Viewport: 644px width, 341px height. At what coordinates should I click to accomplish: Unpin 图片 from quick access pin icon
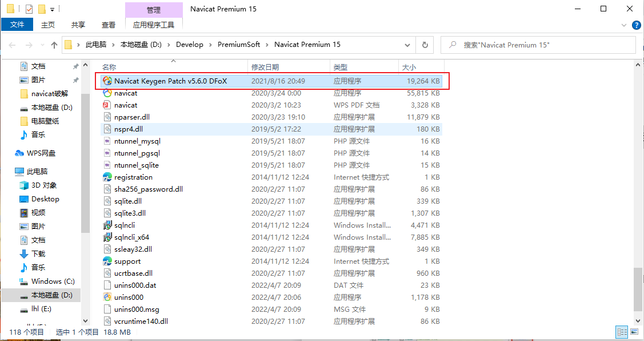(x=75, y=80)
